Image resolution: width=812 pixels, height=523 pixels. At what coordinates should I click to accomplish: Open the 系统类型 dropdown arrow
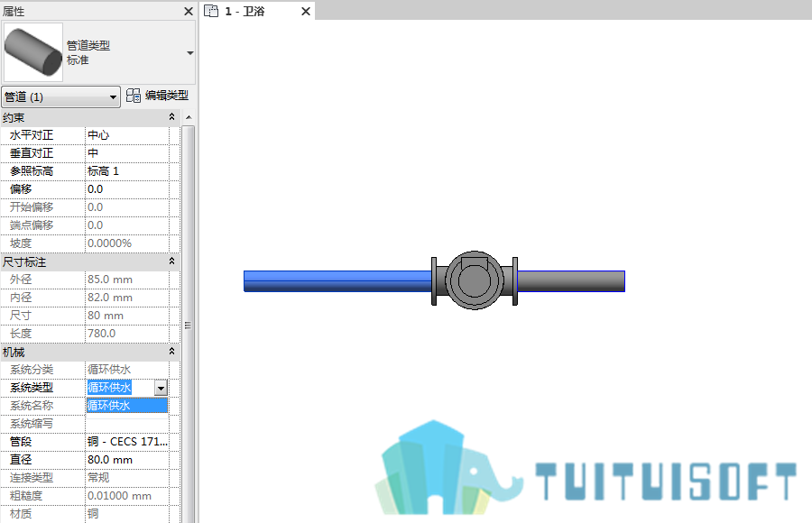click(161, 388)
